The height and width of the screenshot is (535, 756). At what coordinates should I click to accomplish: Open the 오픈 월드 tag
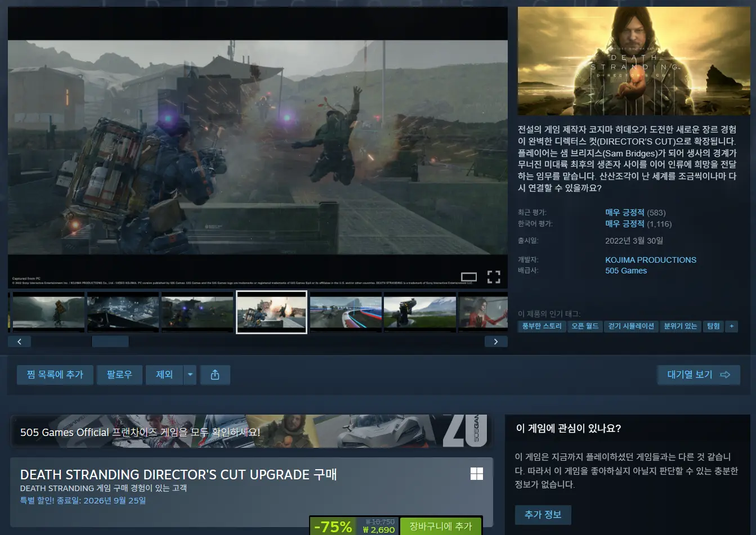pyautogui.click(x=585, y=326)
